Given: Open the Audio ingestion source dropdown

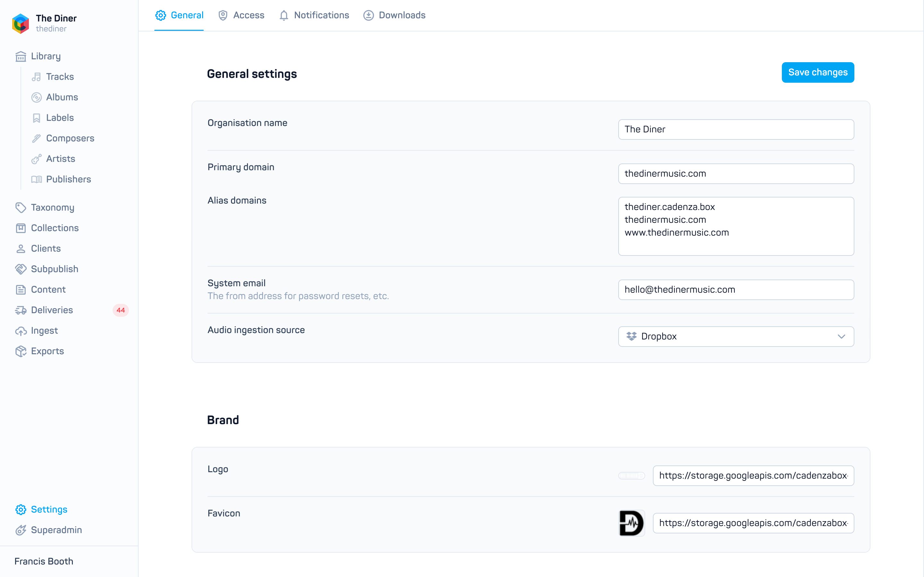Looking at the screenshot, I should click(x=736, y=337).
